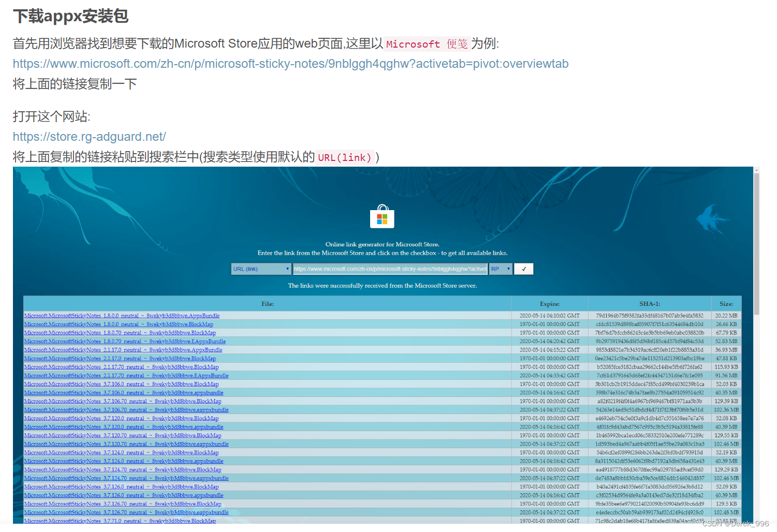The width and height of the screenshot is (777, 532).
Task: Click the '102.36 MB' size cell
Action: pyautogui.click(x=726, y=410)
